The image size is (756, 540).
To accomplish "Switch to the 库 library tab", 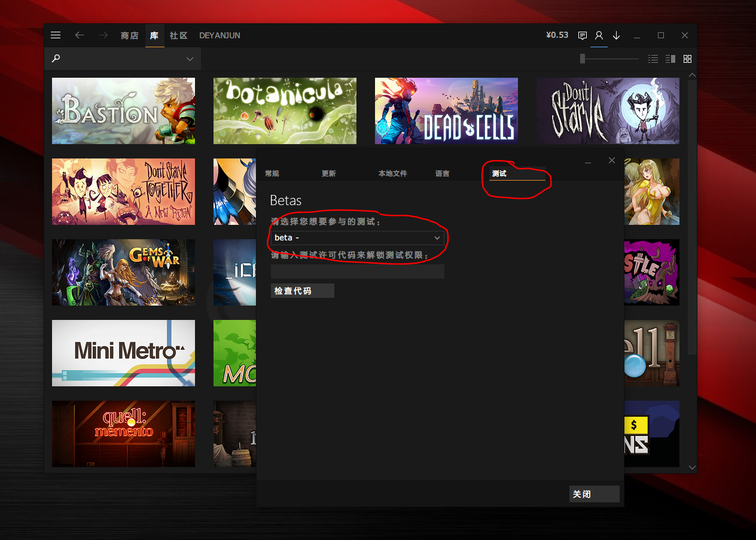I will point(154,35).
